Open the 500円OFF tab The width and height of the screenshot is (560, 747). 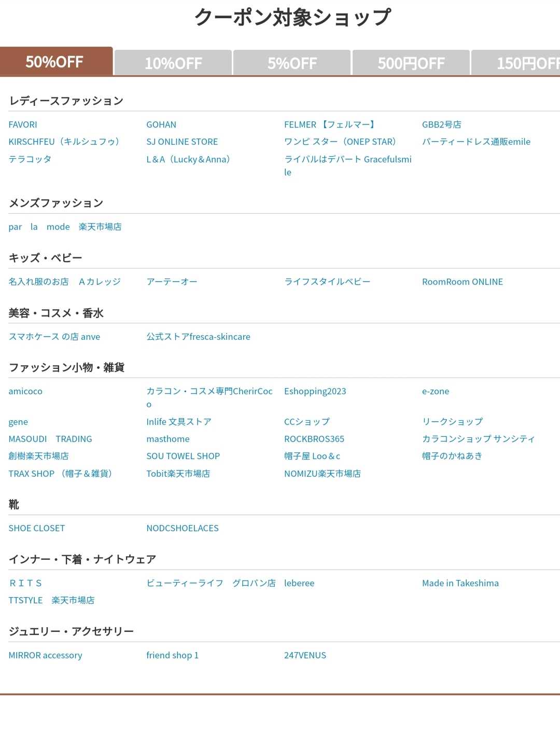click(411, 63)
